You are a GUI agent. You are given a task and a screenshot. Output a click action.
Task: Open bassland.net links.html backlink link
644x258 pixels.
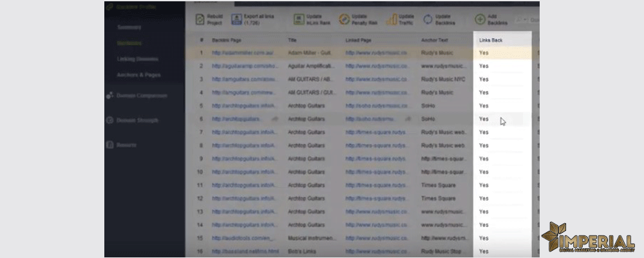pos(245,251)
